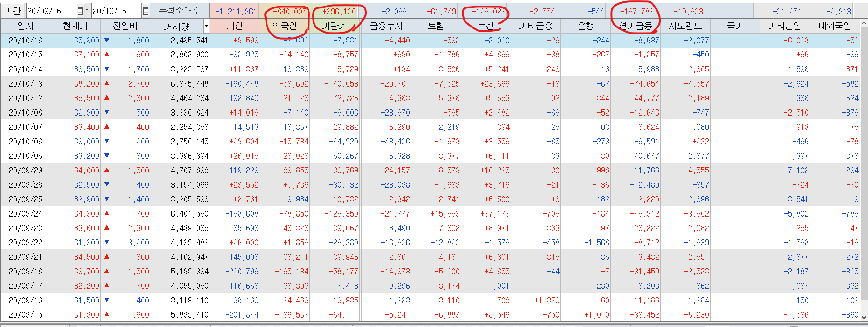The height and width of the screenshot is (327, 868).
Task: Select the 20/09/29 date row
Action: (25, 170)
